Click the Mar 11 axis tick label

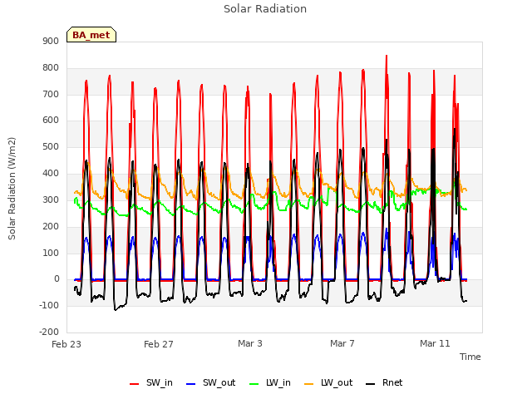point(435,343)
